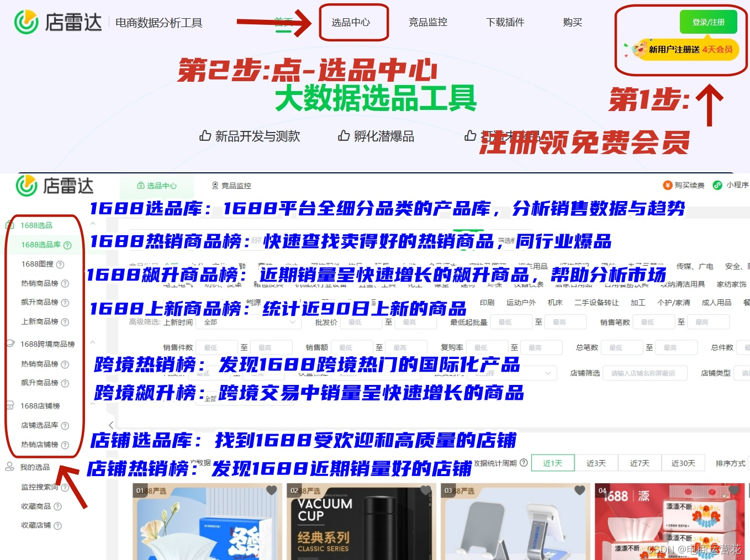The height and width of the screenshot is (560, 750).
Task: Click help icon beside 1688选品库
Action: click(67, 245)
